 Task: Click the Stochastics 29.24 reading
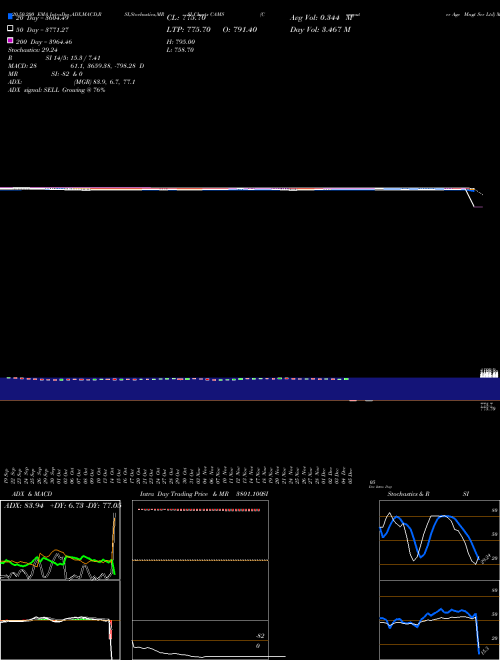(31, 50)
